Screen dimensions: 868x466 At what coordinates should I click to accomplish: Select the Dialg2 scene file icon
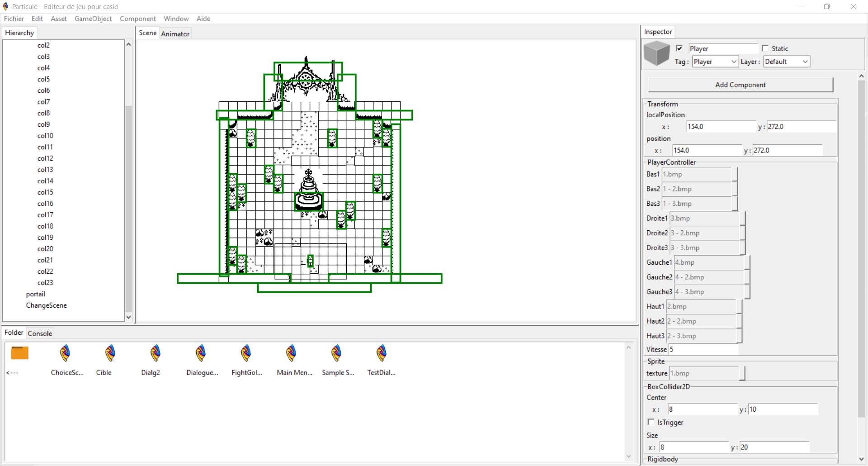click(x=156, y=353)
